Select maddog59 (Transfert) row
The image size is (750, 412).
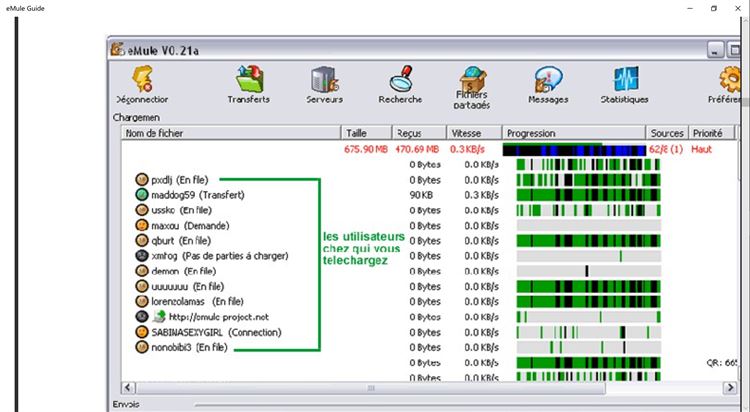[x=198, y=195]
